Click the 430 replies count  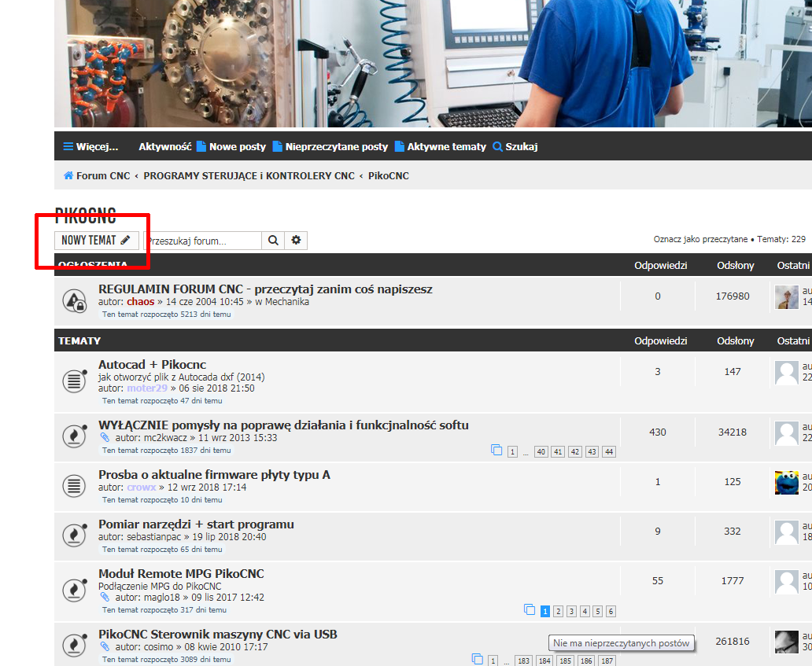pyautogui.click(x=658, y=432)
